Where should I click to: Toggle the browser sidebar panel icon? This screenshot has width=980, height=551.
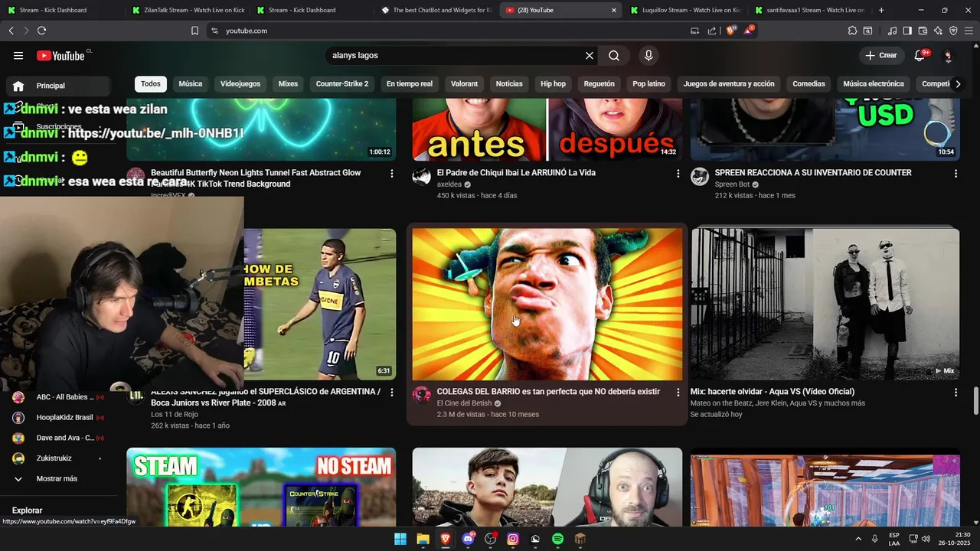click(907, 31)
